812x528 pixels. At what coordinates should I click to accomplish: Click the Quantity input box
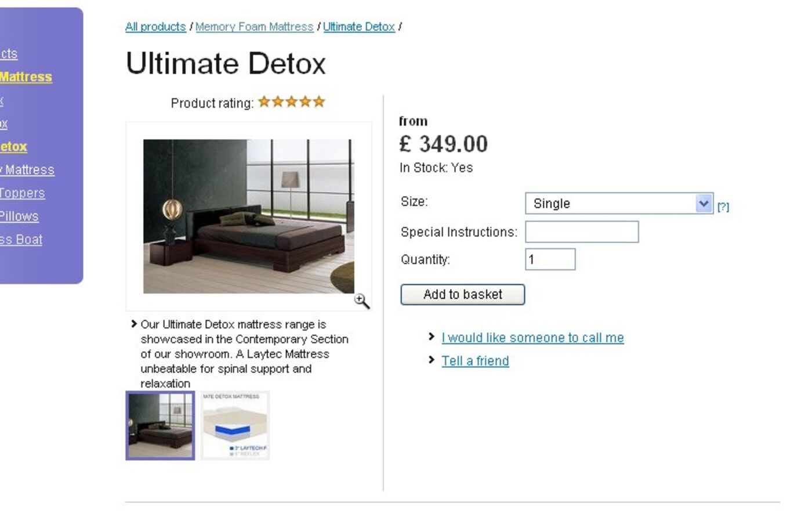(550, 259)
